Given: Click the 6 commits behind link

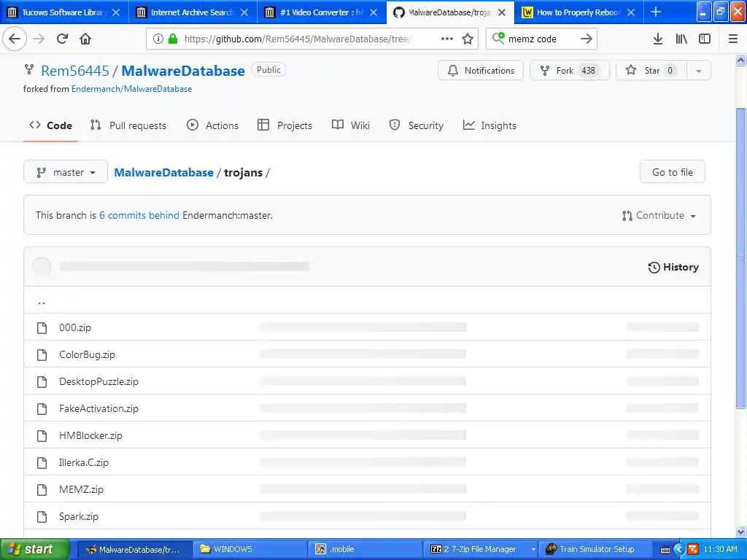Looking at the screenshot, I should point(139,215).
